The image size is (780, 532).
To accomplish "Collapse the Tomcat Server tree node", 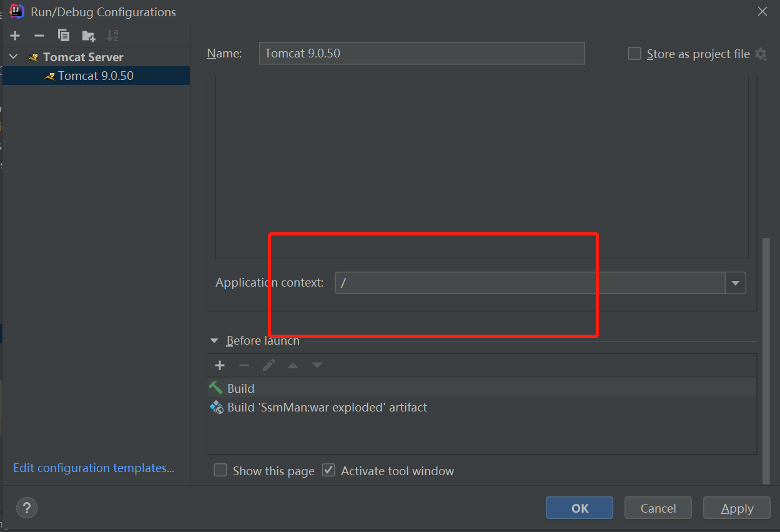I will (x=13, y=57).
